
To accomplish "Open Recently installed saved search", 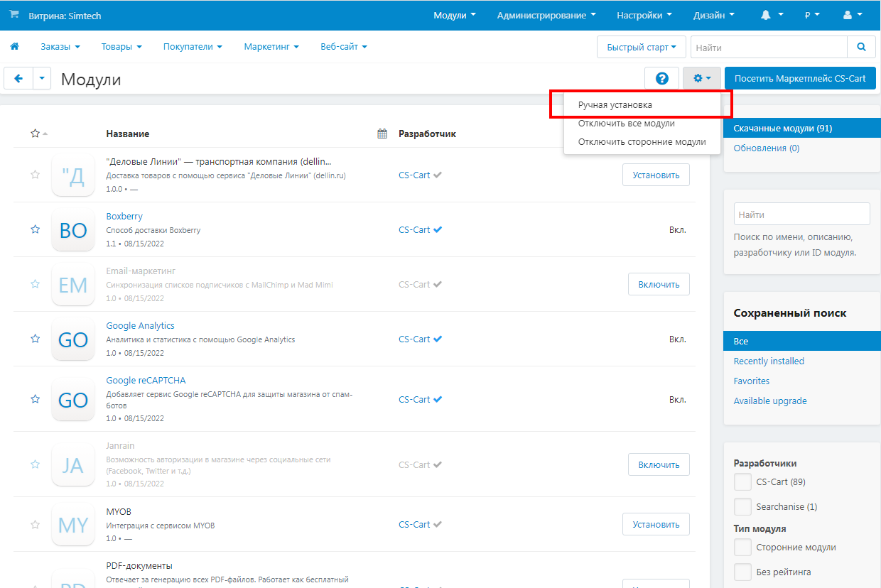I will point(769,361).
